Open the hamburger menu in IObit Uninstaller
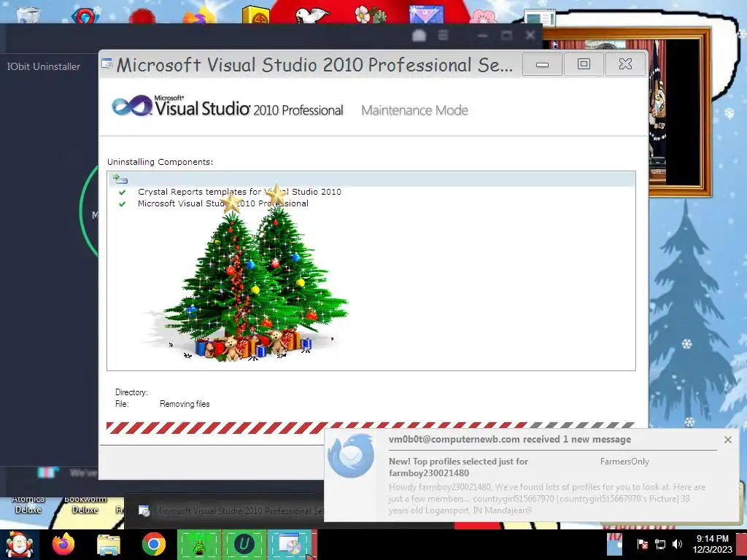The width and height of the screenshot is (747, 560). tap(443, 35)
